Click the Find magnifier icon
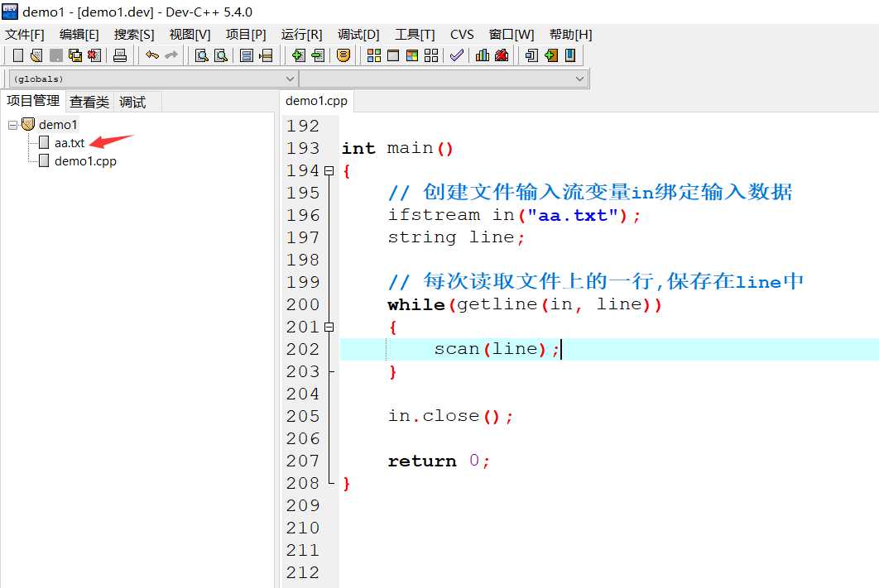Image resolution: width=879 pixels, height=588 pixels. [202, 55]
